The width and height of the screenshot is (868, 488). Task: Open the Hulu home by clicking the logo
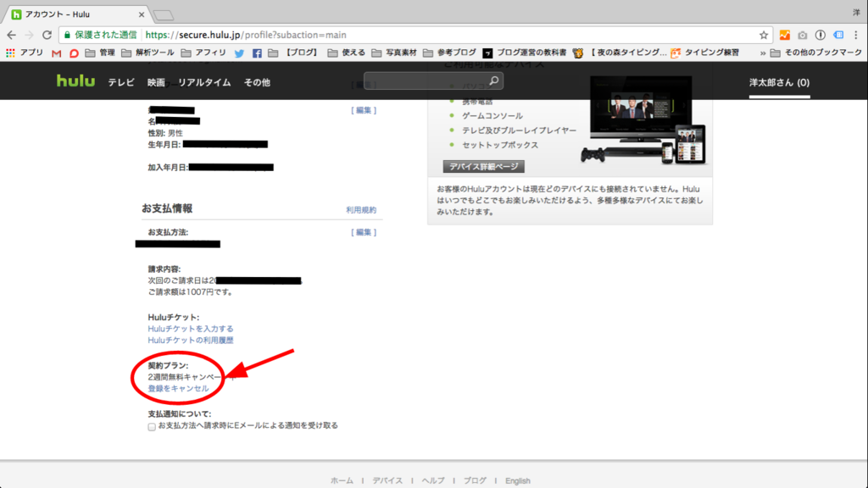point(75,81)
